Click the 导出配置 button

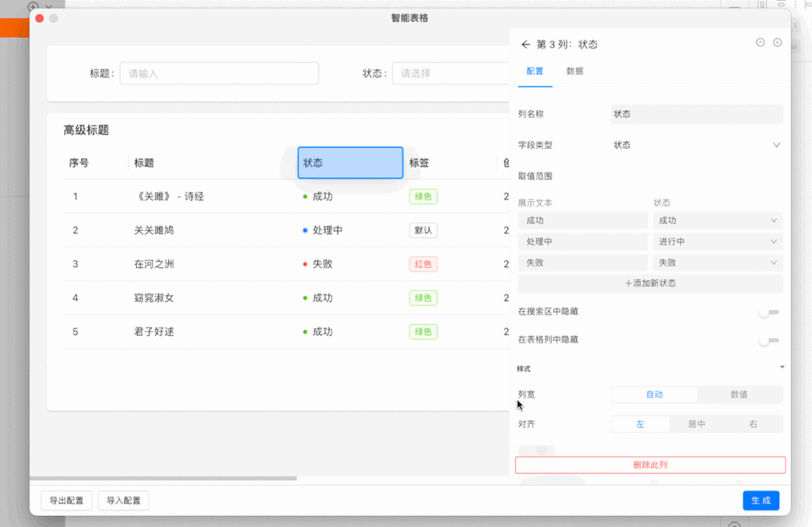click(66, 501)
